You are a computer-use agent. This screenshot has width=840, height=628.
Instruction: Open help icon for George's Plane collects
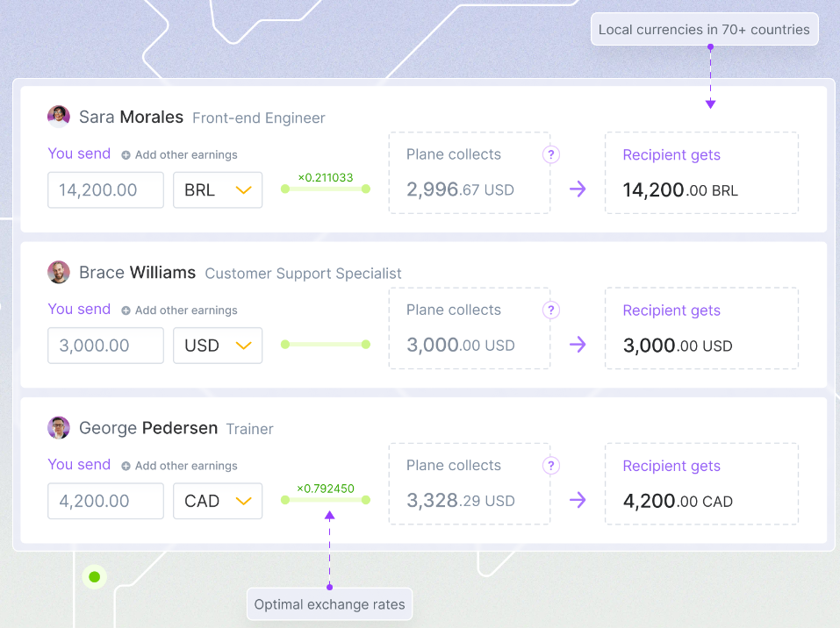(551, 466)
